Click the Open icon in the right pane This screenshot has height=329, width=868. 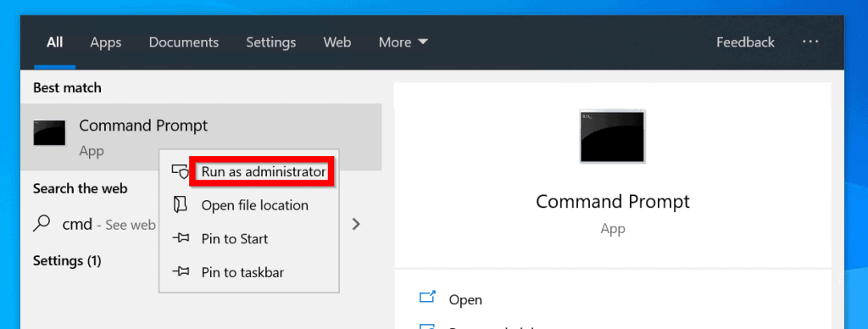(427, 298)
